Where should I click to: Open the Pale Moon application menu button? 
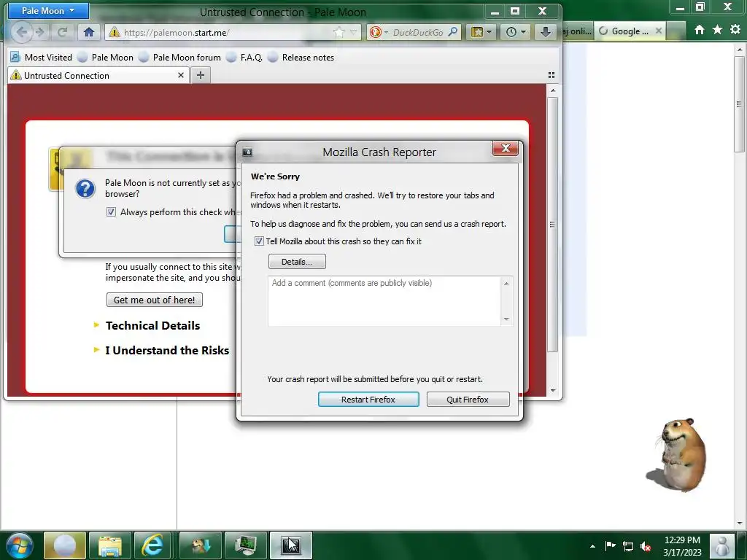click(x=47, y=10)
